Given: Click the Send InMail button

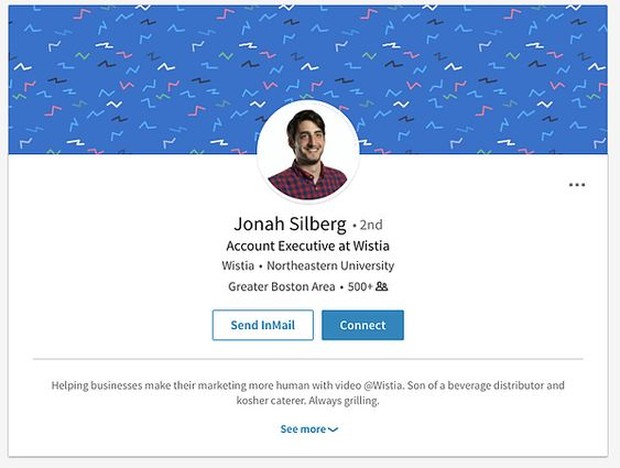Looking at the screenshot, I should point(262,325).
